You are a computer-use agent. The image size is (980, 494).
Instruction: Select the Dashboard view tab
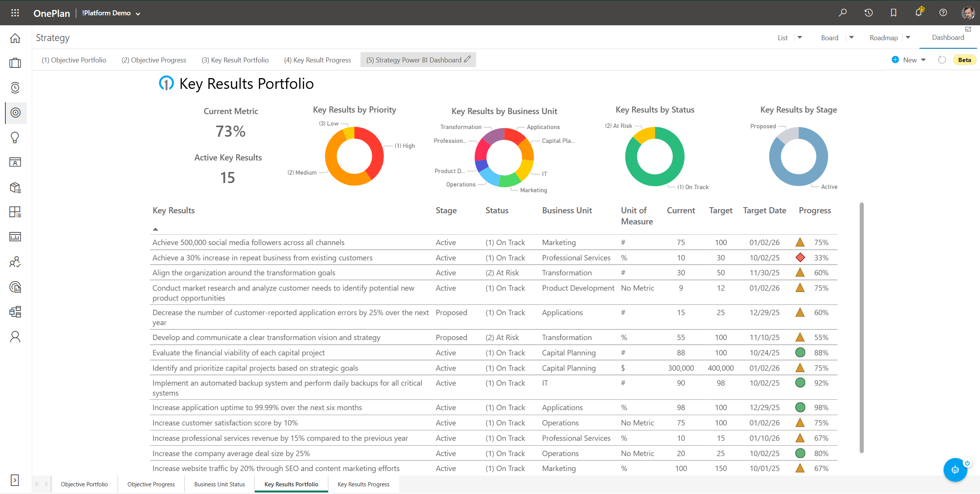click(948, 38)
